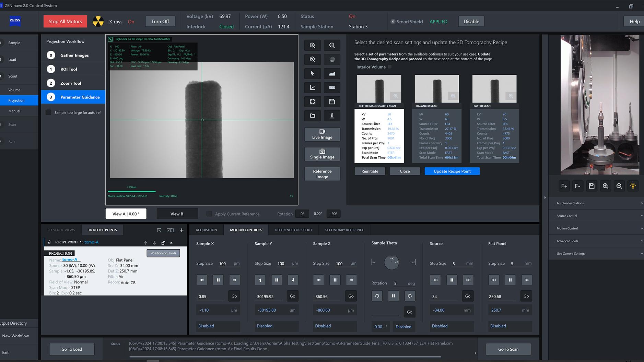Screen dimensions: 644x362
Task: Select Zoom Tool workflow step
Action: pyautogui.click(x=73, y=83)
